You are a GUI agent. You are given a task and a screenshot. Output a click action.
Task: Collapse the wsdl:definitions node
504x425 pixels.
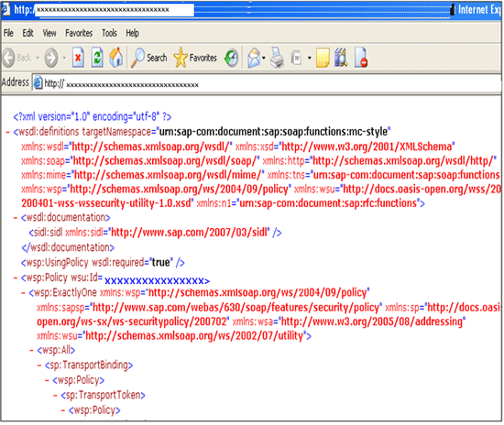coord(7,132)
